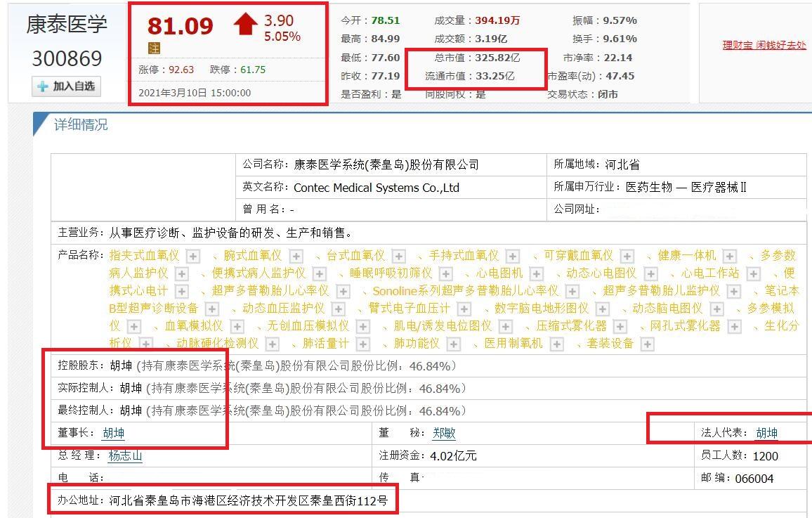Image resolution: width=812 pixels, height=518 pixels.
Task: Click the 流通市值 33.25亿 value
Action: 495,76
